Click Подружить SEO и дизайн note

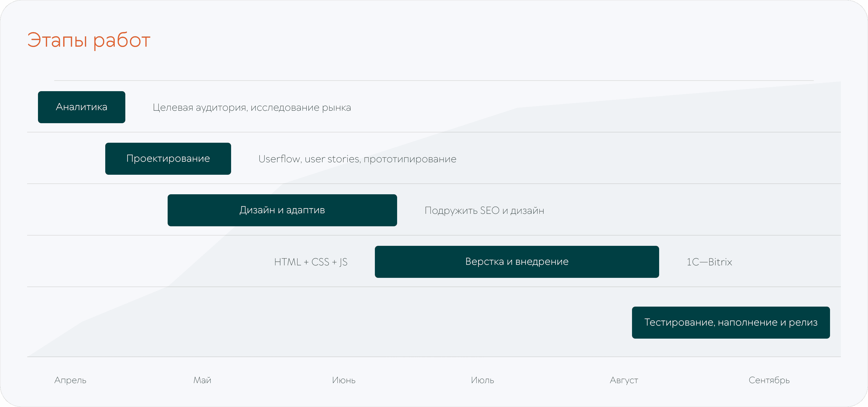[484, 211]
